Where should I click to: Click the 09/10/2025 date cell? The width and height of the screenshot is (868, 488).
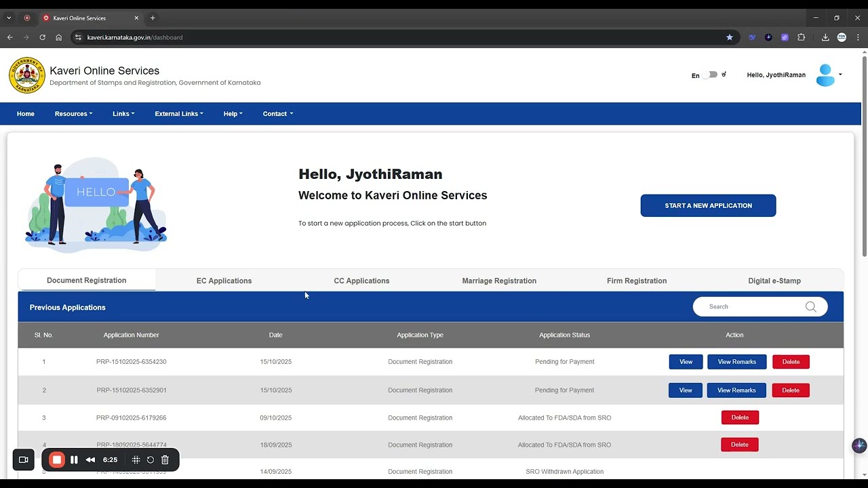point(275,418)
